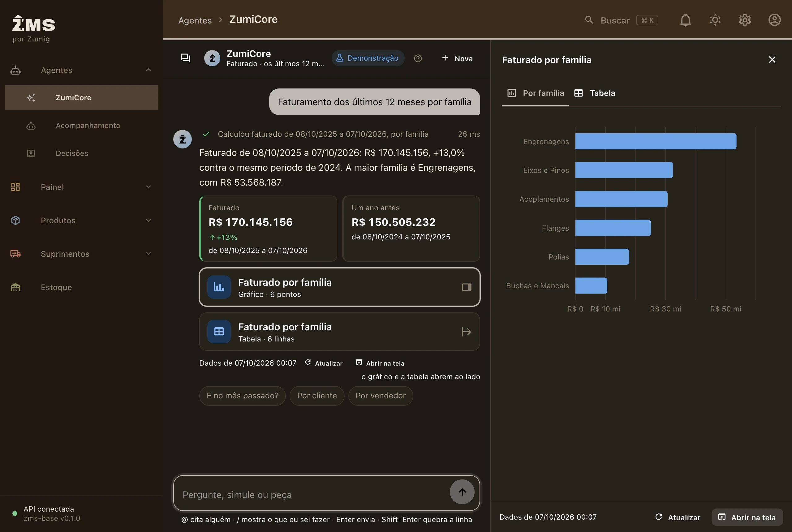The height and width of the screenshot is (532, 792).
Task: Choose the 'Por cliente' suggestion chip
Action: click(x=317, y=396)
